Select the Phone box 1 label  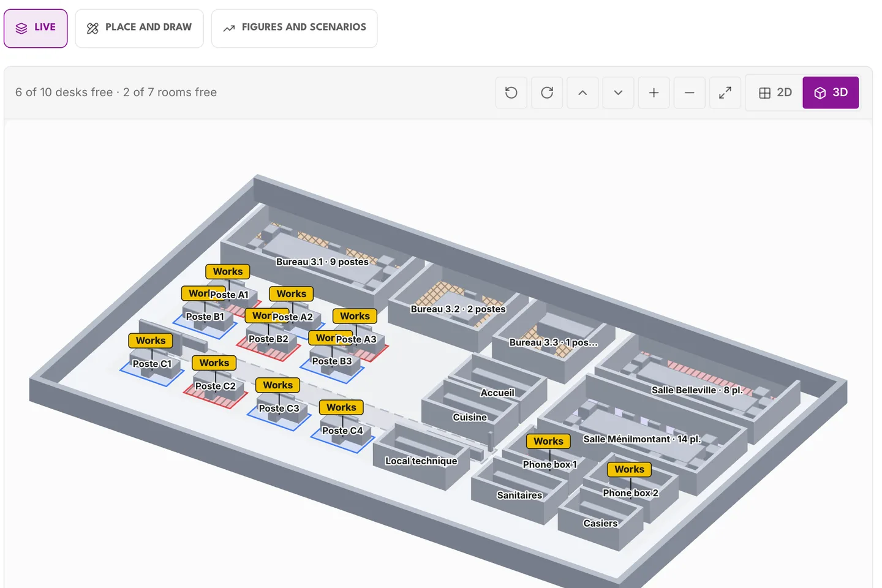point(550,464)
